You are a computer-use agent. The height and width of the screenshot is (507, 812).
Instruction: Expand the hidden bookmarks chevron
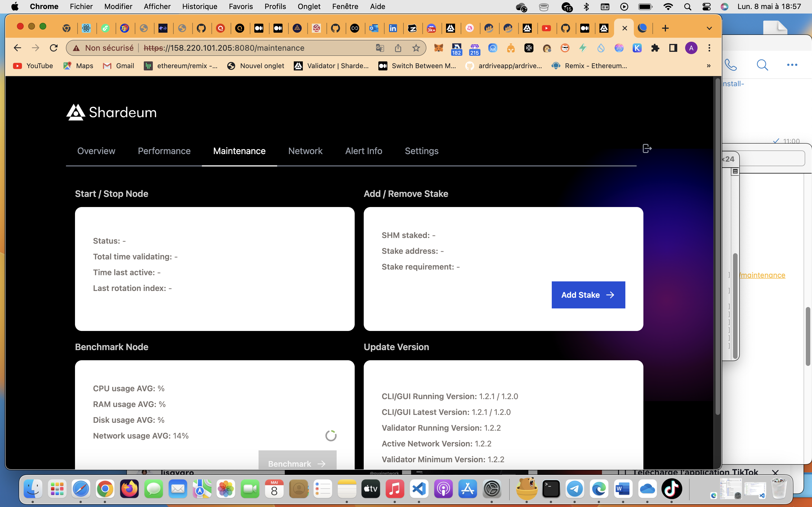(x=708, y=66)
